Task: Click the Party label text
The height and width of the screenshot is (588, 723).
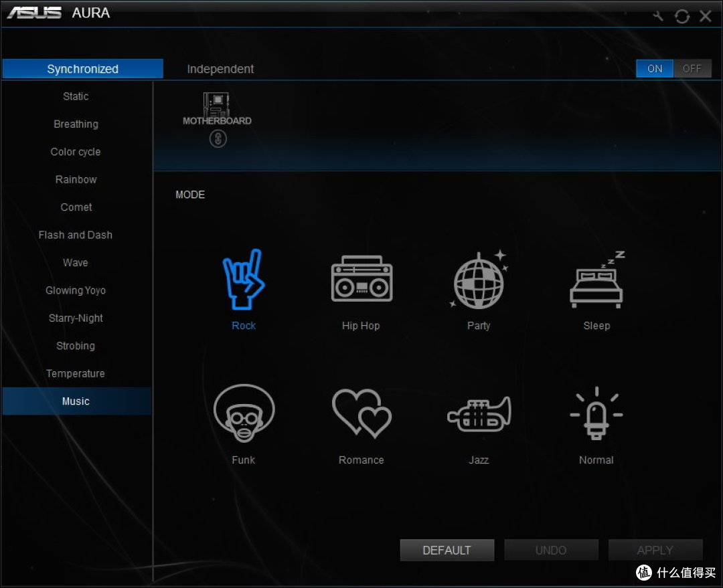Action: click(479, 326)
